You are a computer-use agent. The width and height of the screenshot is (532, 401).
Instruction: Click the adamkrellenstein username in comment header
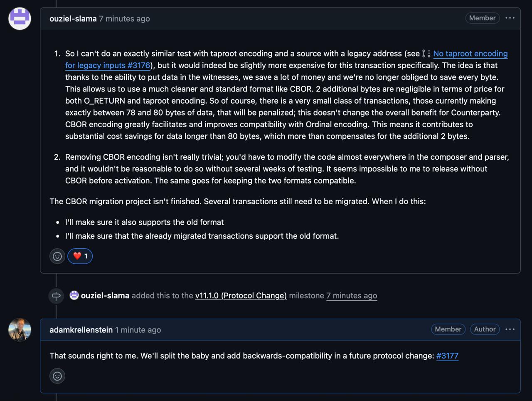pyautogui.click(x=81, y=330)
